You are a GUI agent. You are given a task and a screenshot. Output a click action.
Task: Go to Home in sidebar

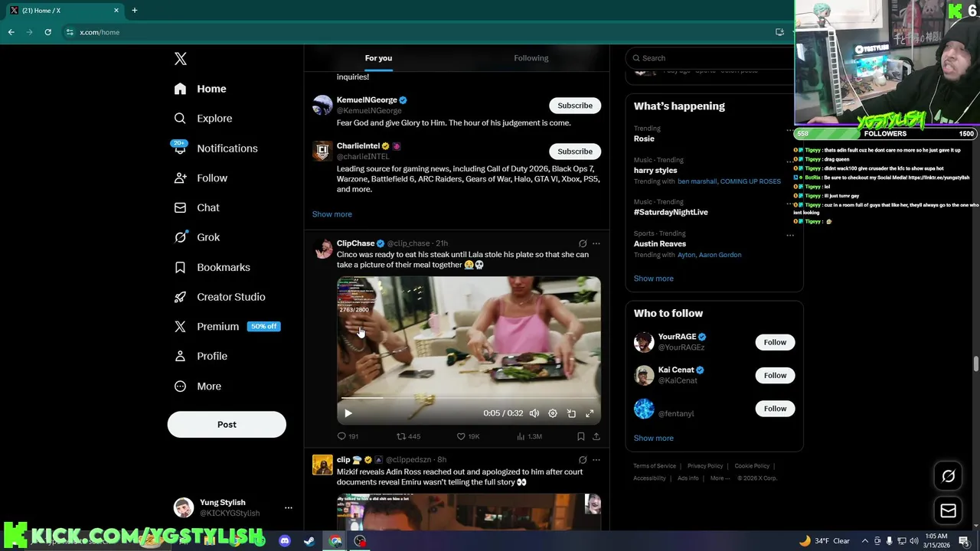click(x=200, y=89)
